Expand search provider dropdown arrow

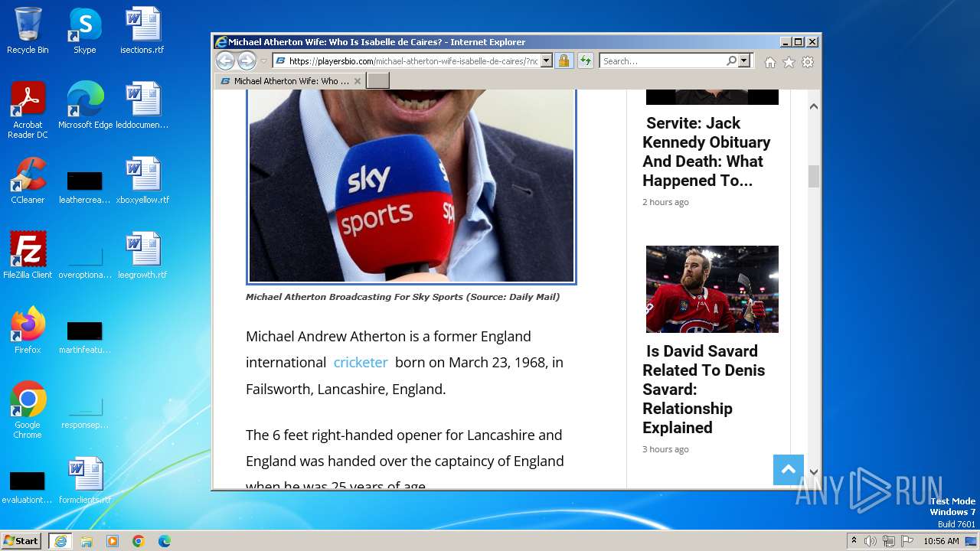coord(743,61)
